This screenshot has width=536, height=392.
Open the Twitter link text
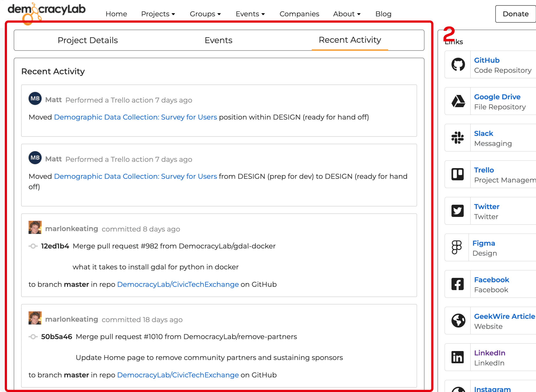(487, 206)
